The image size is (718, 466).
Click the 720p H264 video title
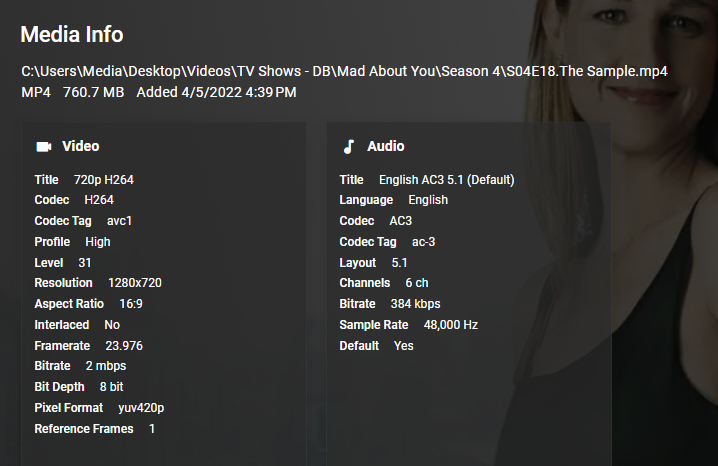103,180
